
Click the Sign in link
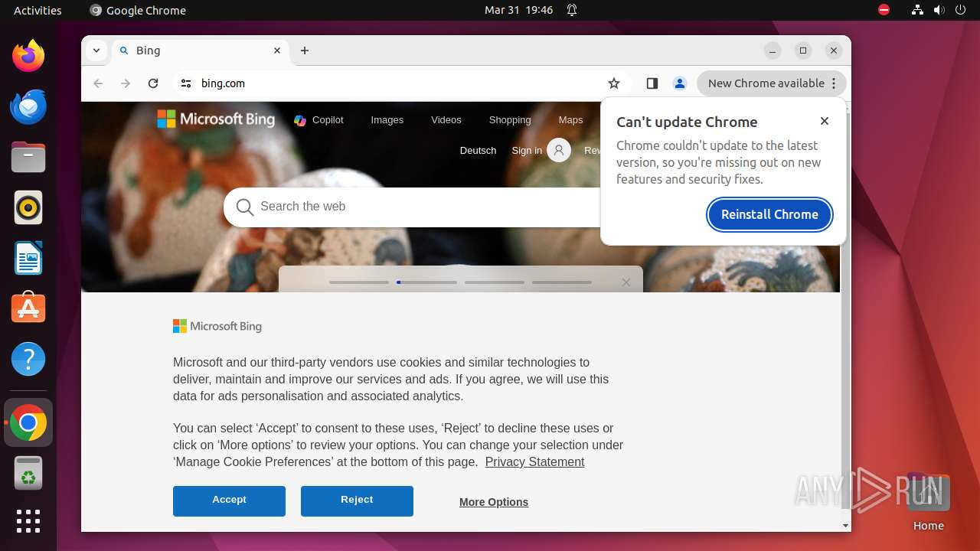(x=527, y=151)
